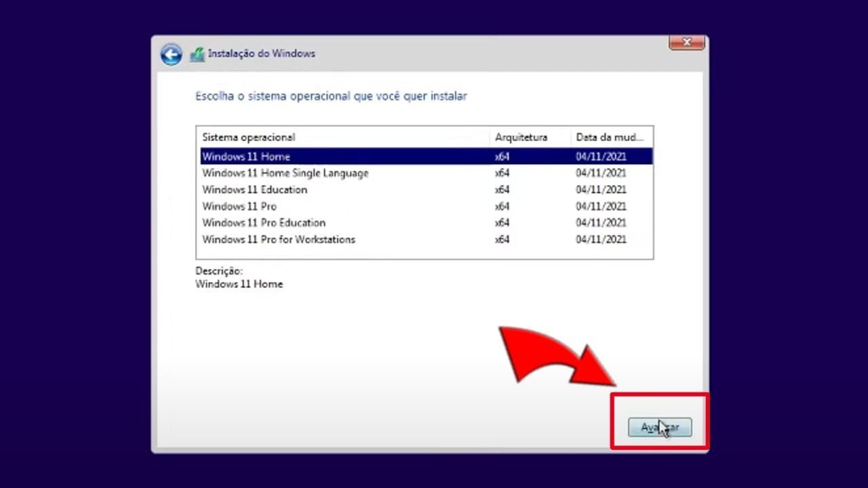The height and width of the screenshot is (488, 868).
Task: Select Windows 11 Home row
Action: coord(427,157)
